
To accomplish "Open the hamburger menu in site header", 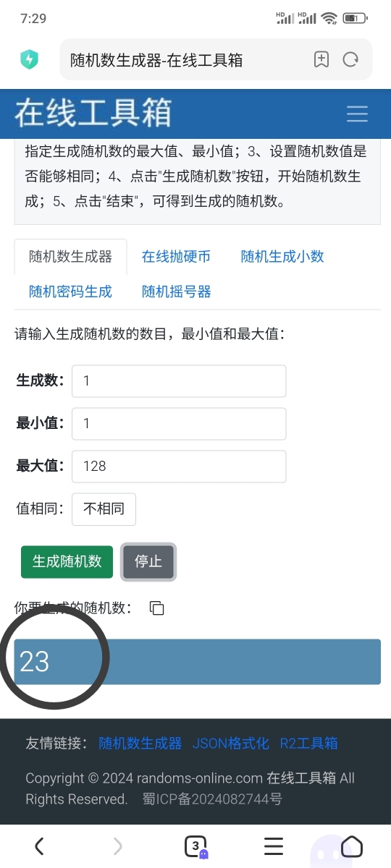I will 357,114.
